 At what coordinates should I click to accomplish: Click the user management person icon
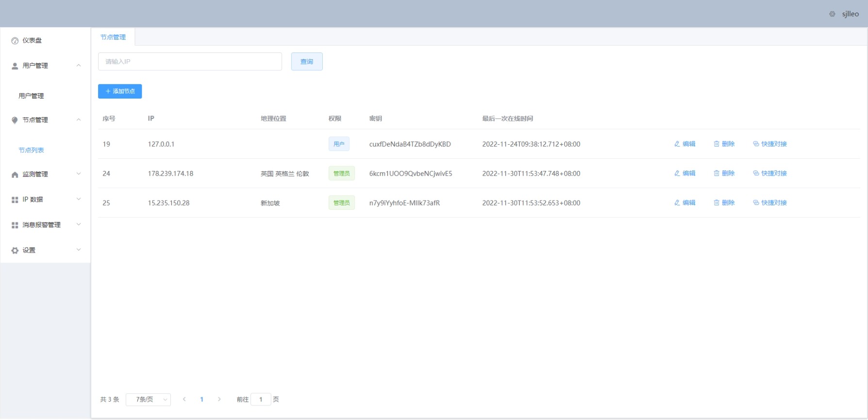[x=15, y=66]
